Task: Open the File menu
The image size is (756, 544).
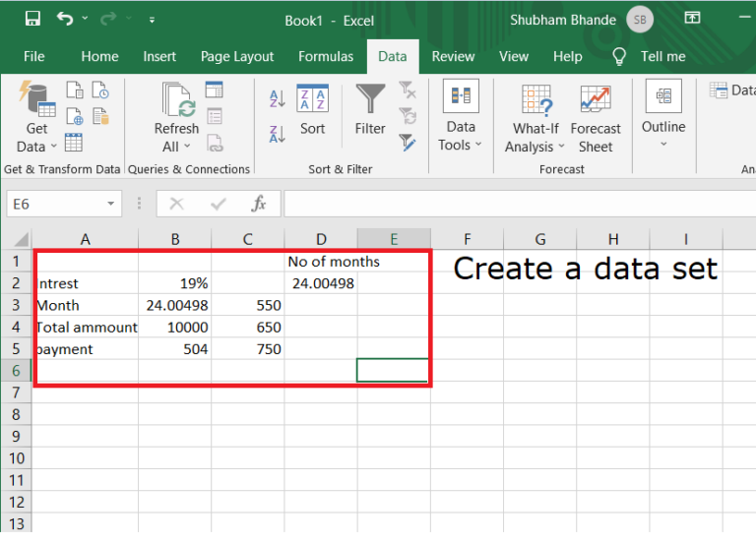Action: (33, 56)
